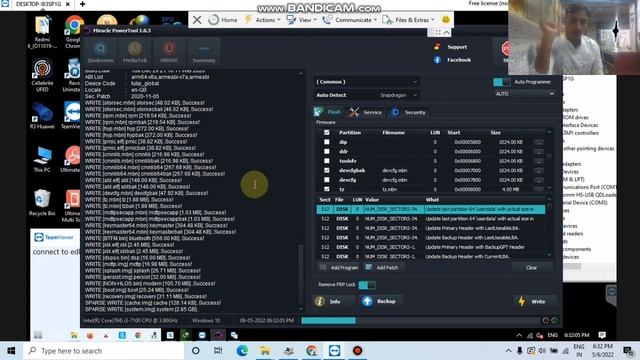Switch to the Security tab
This screenshot has height=360, width=640.
click(409, 112)
